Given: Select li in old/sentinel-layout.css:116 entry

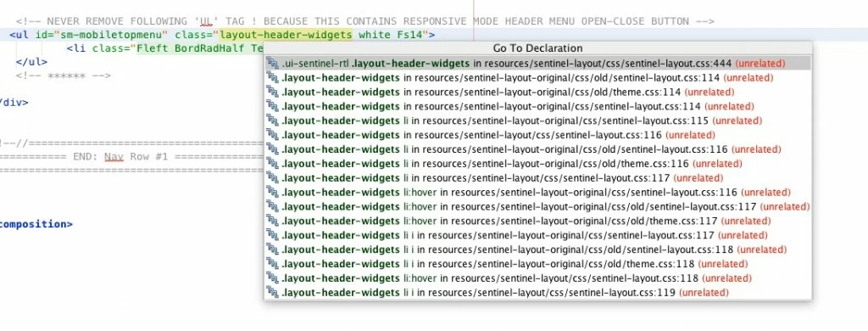Looking at the screenshot, I should [538, 149].
